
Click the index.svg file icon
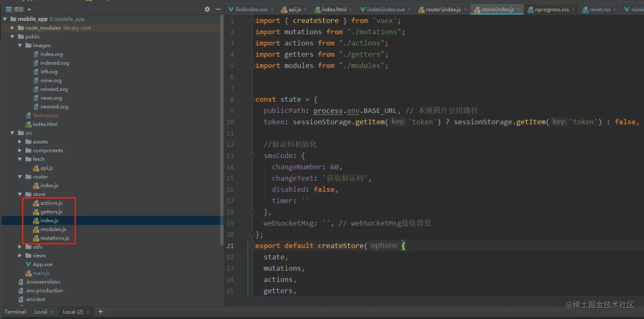tap(36, 54)
